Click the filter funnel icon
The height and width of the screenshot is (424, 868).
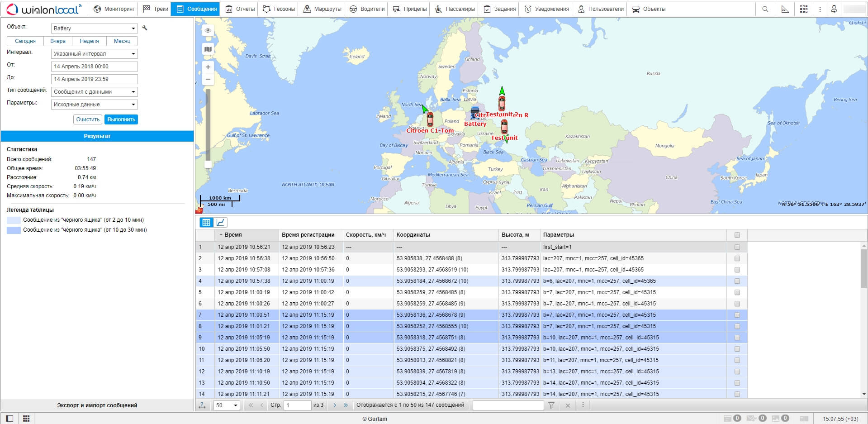point(551,405)
